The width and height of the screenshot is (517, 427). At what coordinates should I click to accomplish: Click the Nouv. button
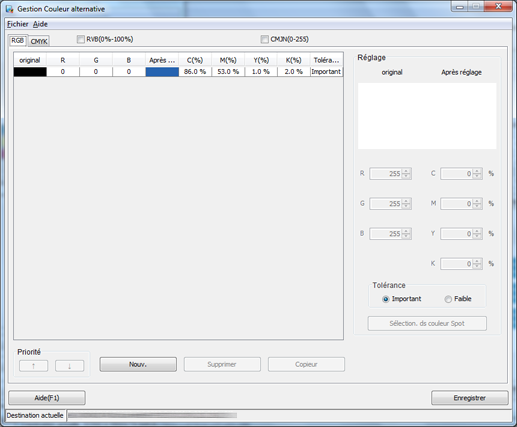[138, 364]
